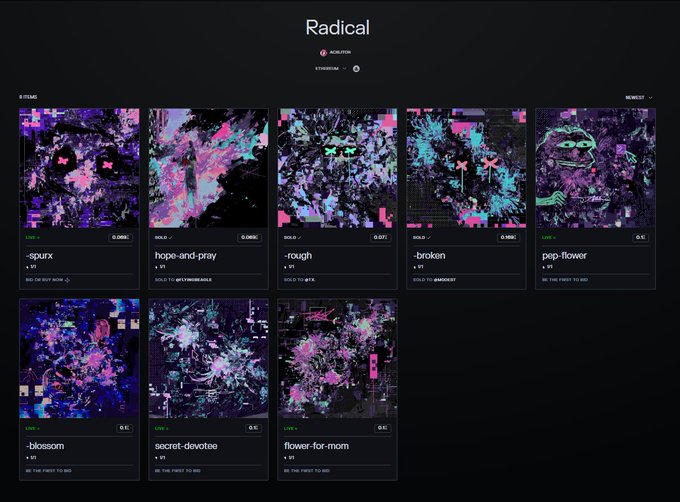The image size is (680, 502).
Task: Click the LIVE status on flower-for-mom card
Action: [x=291, y=428]
